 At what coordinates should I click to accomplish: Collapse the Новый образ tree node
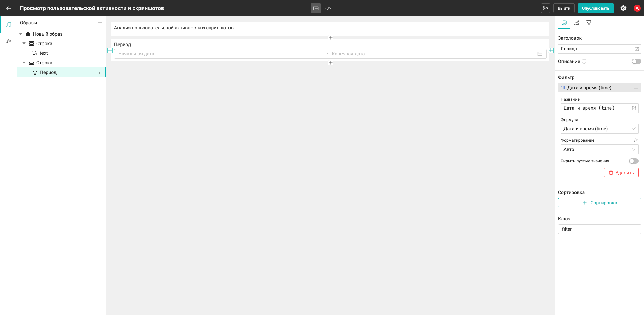[x=21, y=34]
